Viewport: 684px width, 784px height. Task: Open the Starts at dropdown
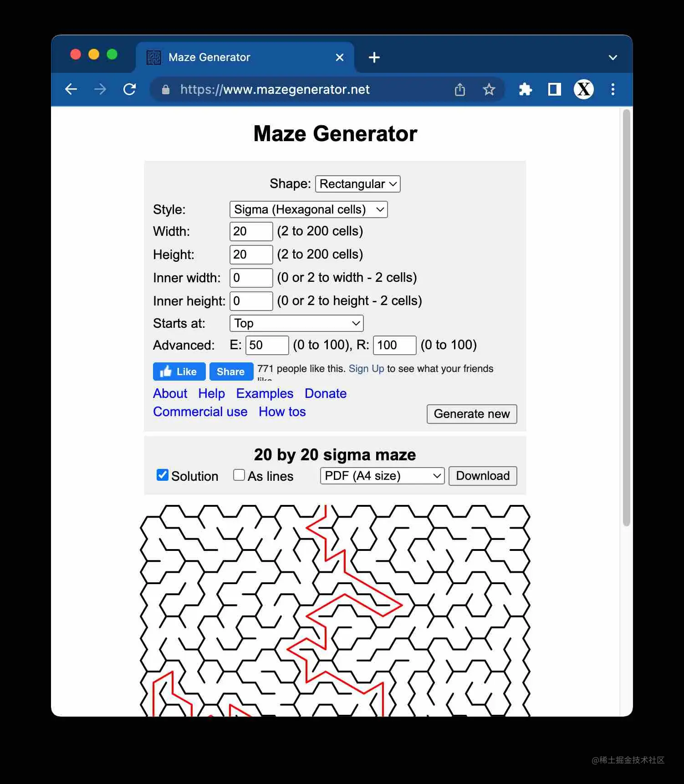pyautogui.click(x=297, y=323)
